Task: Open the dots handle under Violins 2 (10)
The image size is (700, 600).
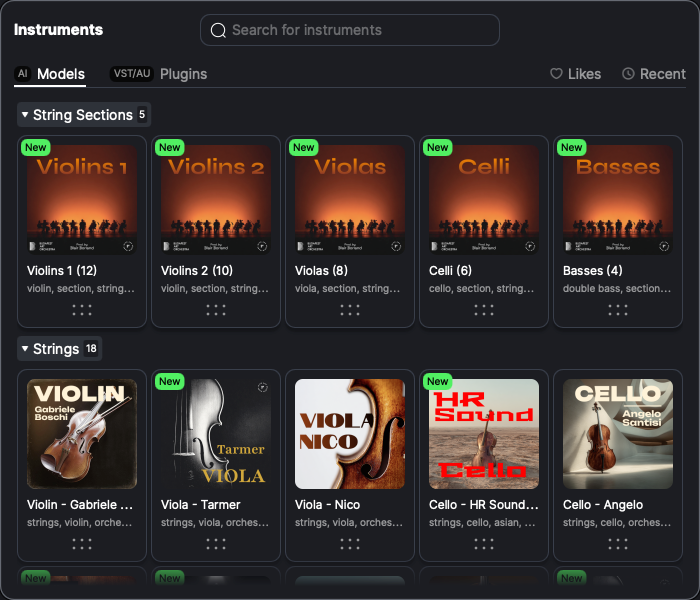Action: pyautogui.click(x=216, y=310)
